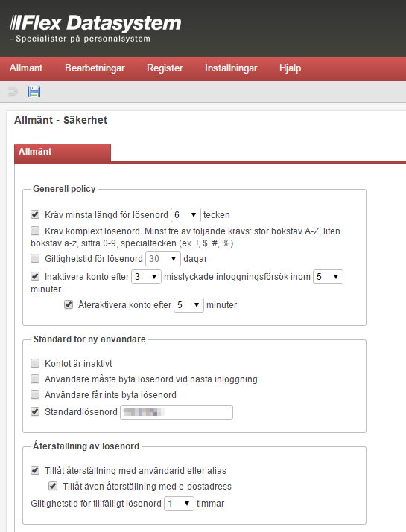
Task: Open failed login attempts dropdown showing 3
Action: (146, 277)
